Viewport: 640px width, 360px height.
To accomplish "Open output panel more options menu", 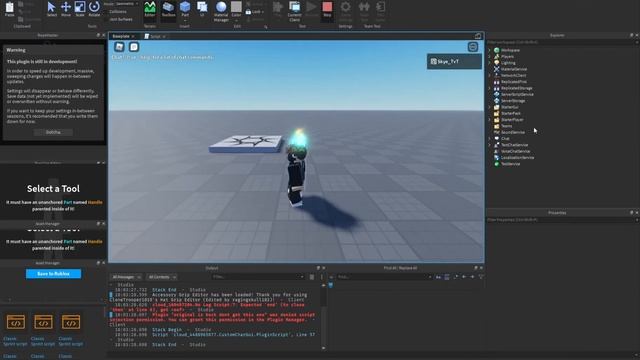I will (x=321, y=277).
